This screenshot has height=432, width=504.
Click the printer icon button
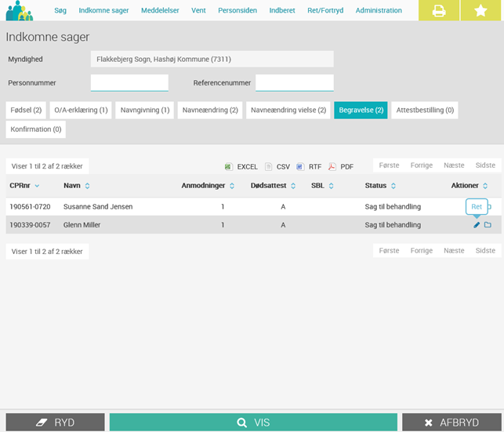click(x=439, y=10)
